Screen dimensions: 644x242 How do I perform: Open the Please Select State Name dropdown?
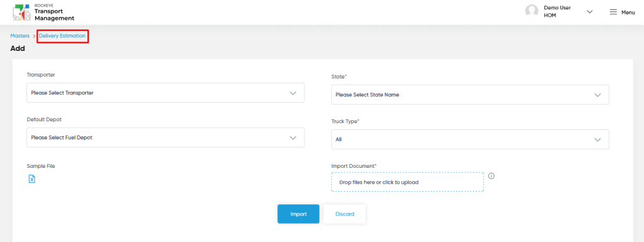(x=470, y=95)
